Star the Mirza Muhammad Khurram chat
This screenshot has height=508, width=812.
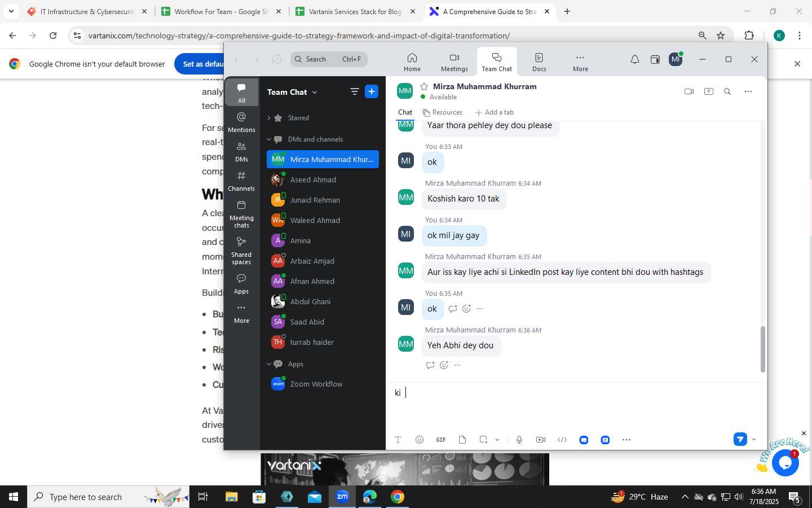click(x=424, y=86)
